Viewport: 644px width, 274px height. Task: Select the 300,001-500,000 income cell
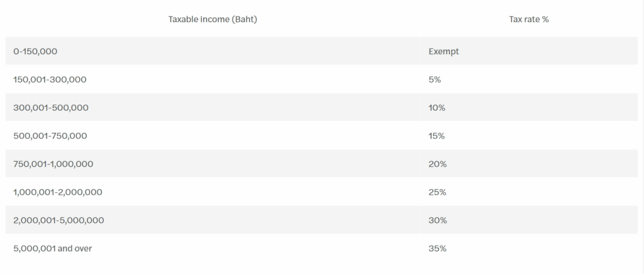tap(213, 108)
